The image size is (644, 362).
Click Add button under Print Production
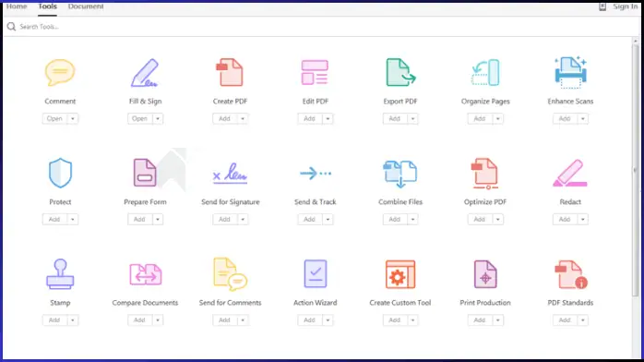pyautogui.click(x=480, y=320)
